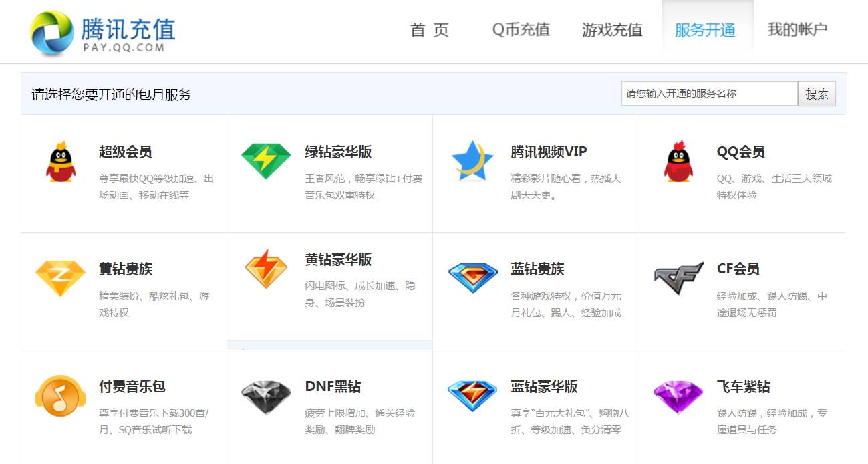Click the QQ会员 red penguin icon

678,161
